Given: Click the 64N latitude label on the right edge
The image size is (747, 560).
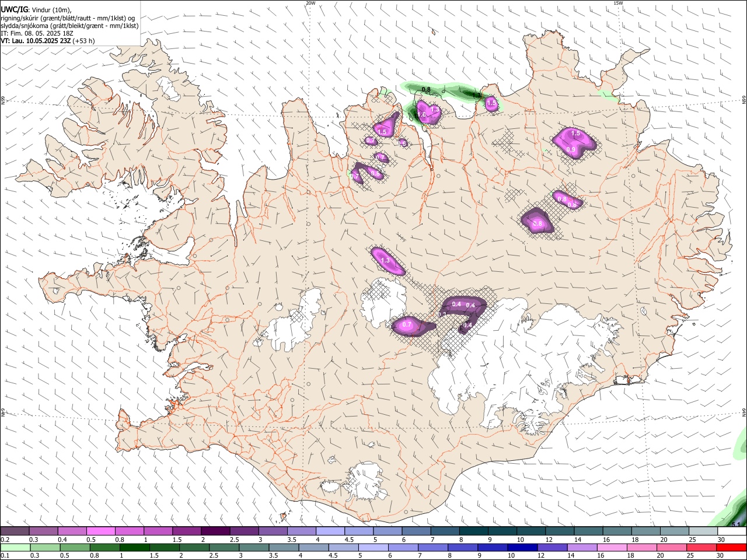Looking at the screenshot, I should [744, 412].
